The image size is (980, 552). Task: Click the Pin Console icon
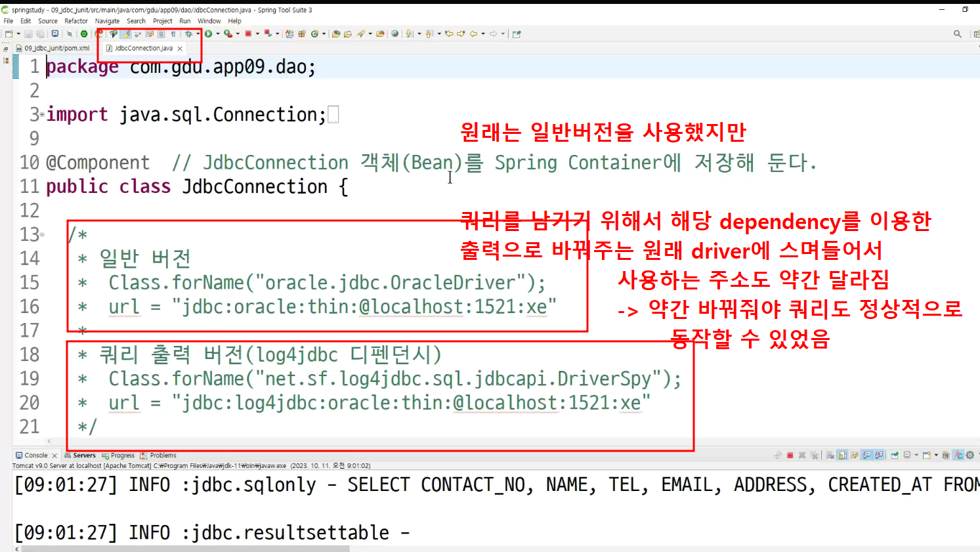click(x=895, y=456)
